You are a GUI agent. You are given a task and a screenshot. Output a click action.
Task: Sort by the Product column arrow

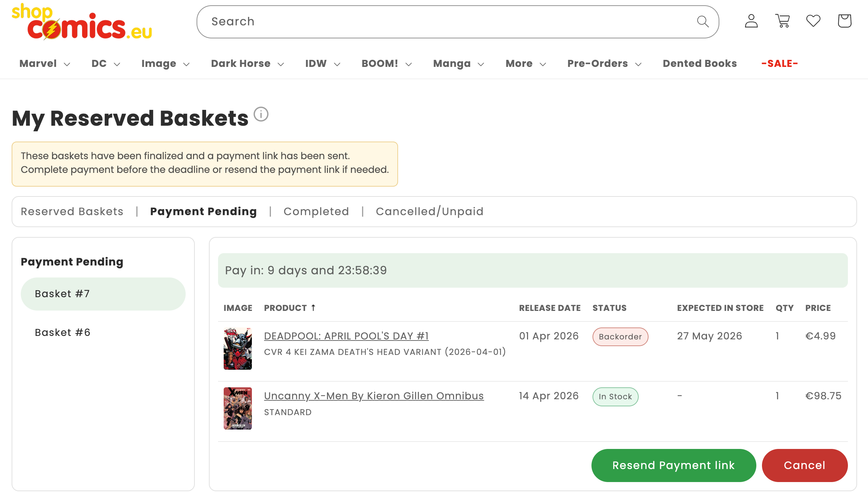[x=313, y=307]
